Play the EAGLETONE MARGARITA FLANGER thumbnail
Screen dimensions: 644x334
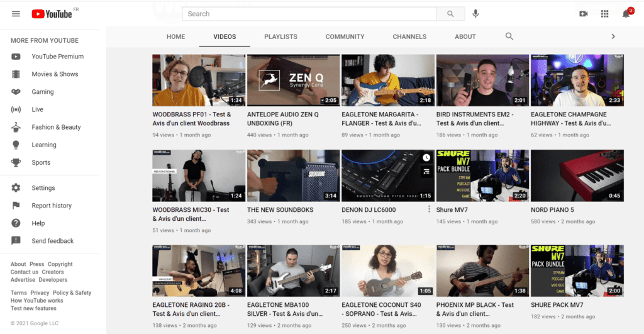[388, 81]
